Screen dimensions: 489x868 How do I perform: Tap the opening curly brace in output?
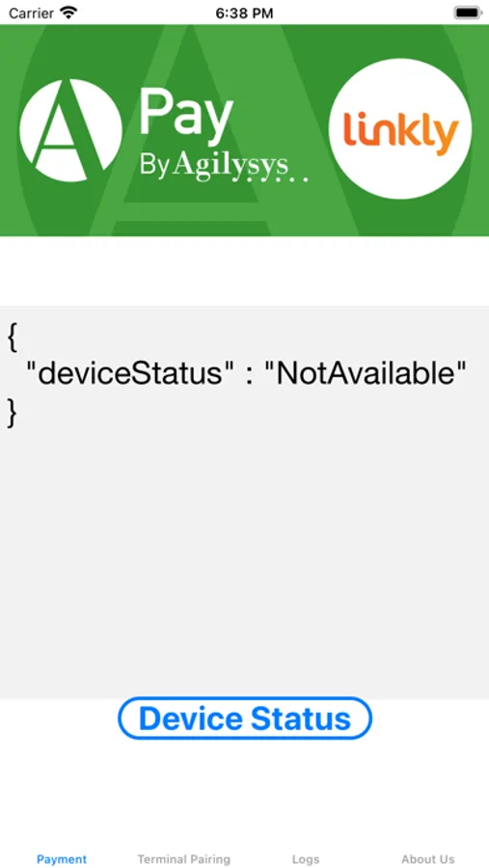tap(13, 338)
